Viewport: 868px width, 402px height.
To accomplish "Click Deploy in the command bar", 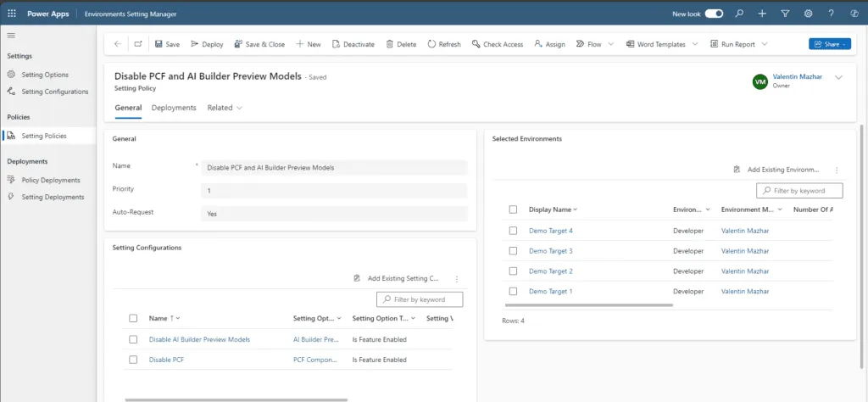I will click(x=207, y=44).
